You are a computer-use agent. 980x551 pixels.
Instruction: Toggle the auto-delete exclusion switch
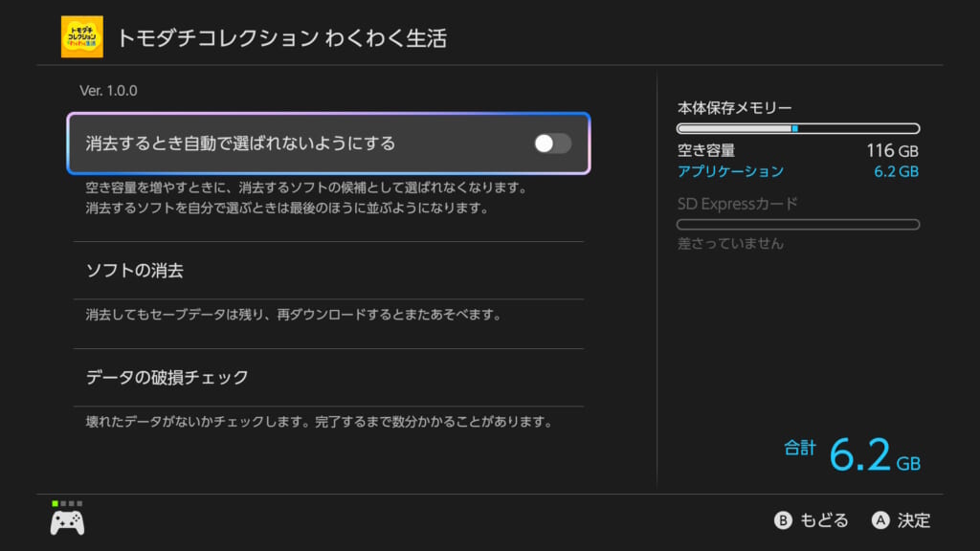coord(552,143)
